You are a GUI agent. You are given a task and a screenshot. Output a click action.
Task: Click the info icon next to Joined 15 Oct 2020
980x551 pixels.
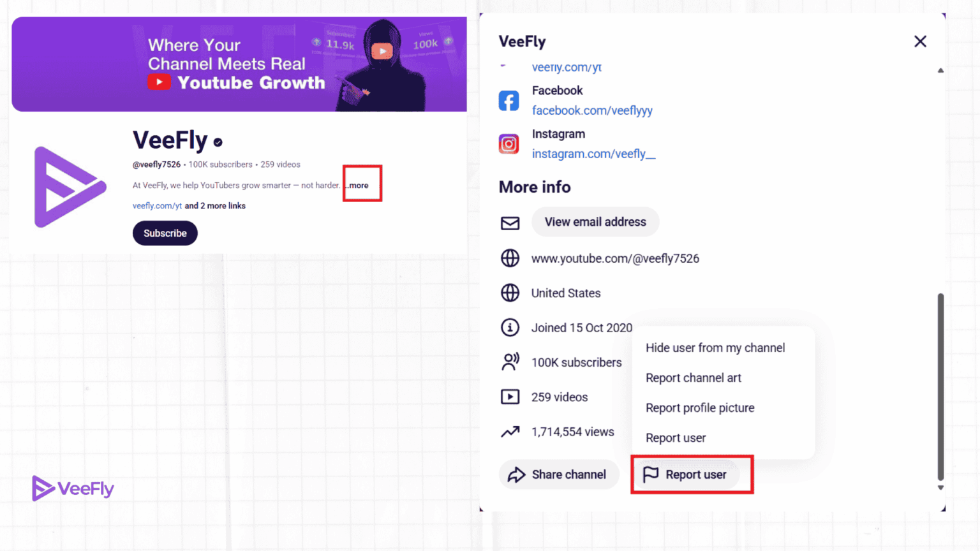510,327
